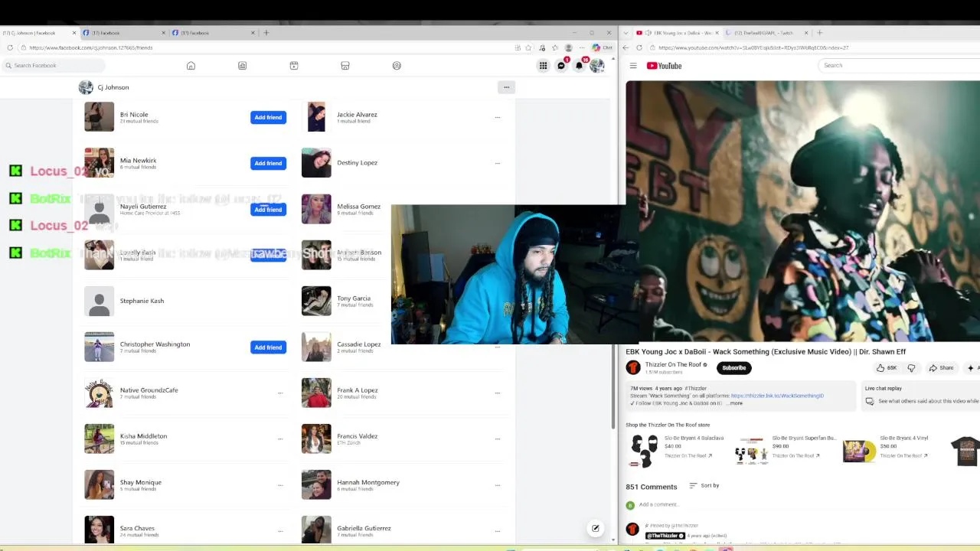Go back in the YouTube browser window

coord(626,47)
